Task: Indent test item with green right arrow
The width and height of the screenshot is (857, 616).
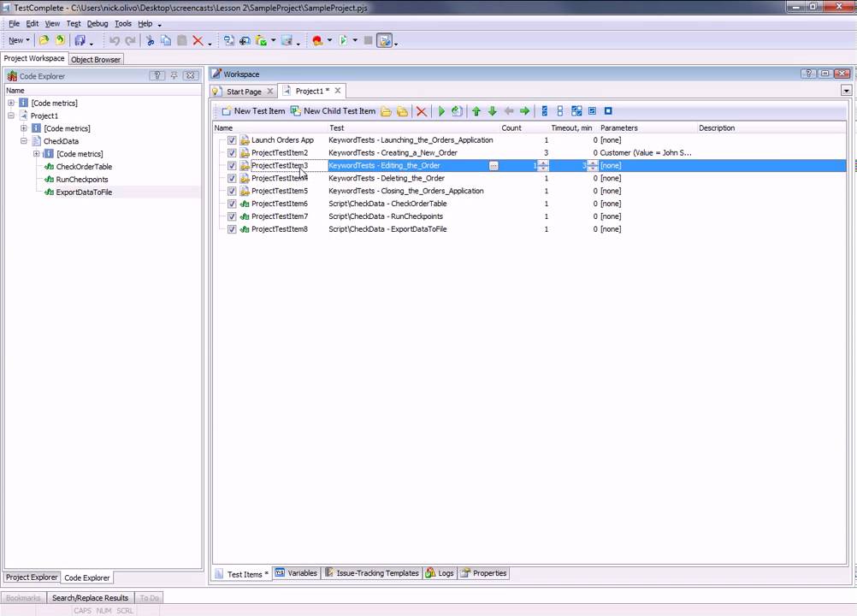Action: click(x=524, y=111)
